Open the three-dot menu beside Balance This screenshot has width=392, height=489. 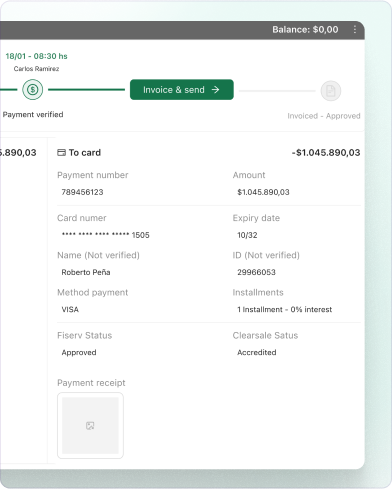(355, 29)
